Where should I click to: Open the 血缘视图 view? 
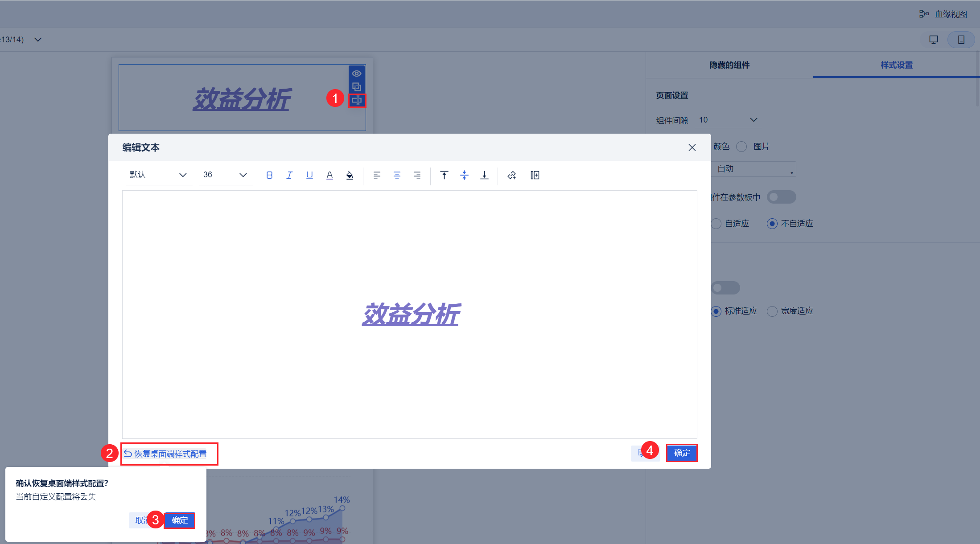pyautogui.click(x=951, y=14)
